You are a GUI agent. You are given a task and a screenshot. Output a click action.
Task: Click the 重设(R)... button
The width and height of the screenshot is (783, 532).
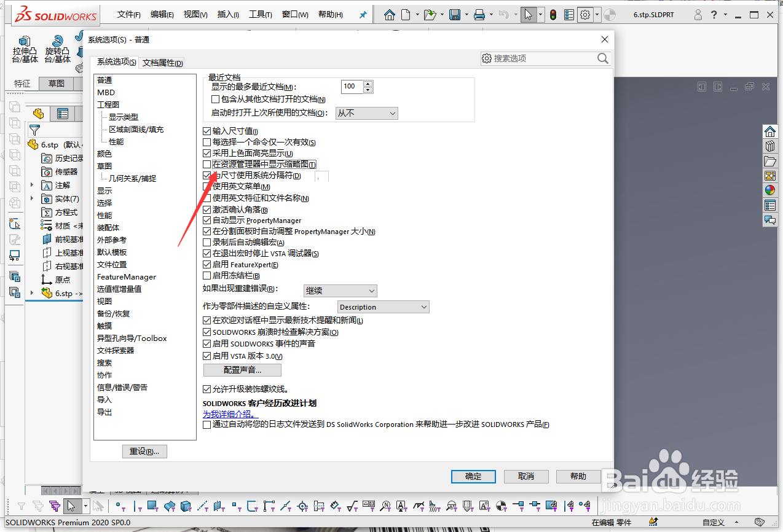pyautogui.click(x=144, y=452)
